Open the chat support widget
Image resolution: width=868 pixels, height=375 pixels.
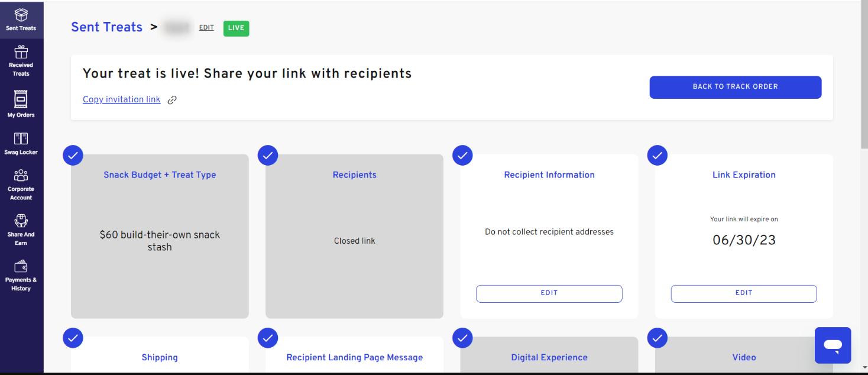coord(833,345)
